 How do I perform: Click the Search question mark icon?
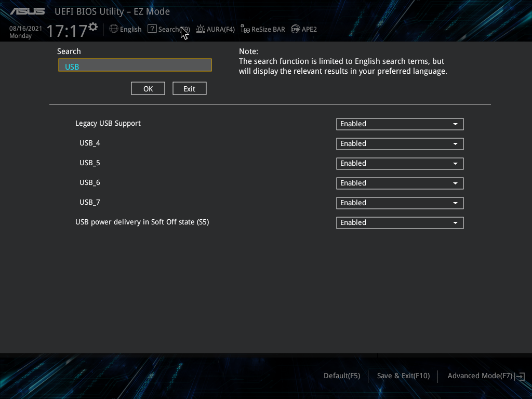coord(152,29)
